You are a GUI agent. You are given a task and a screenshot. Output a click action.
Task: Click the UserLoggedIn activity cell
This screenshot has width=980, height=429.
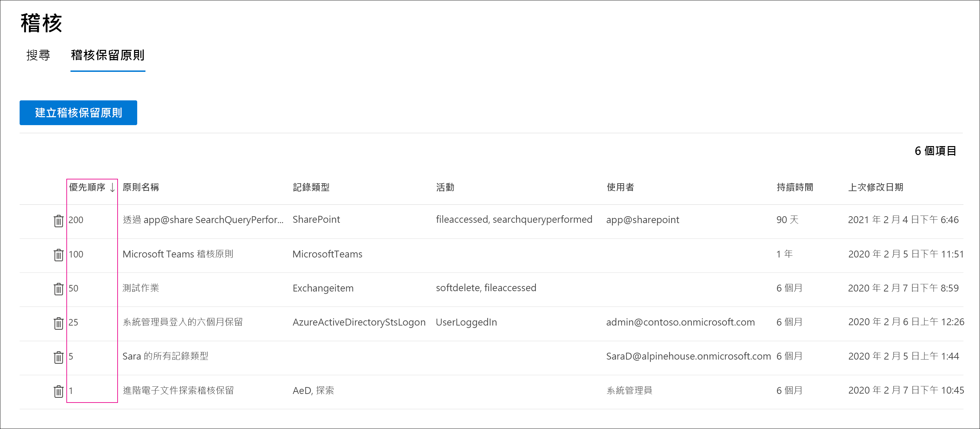tap(466, 322)
